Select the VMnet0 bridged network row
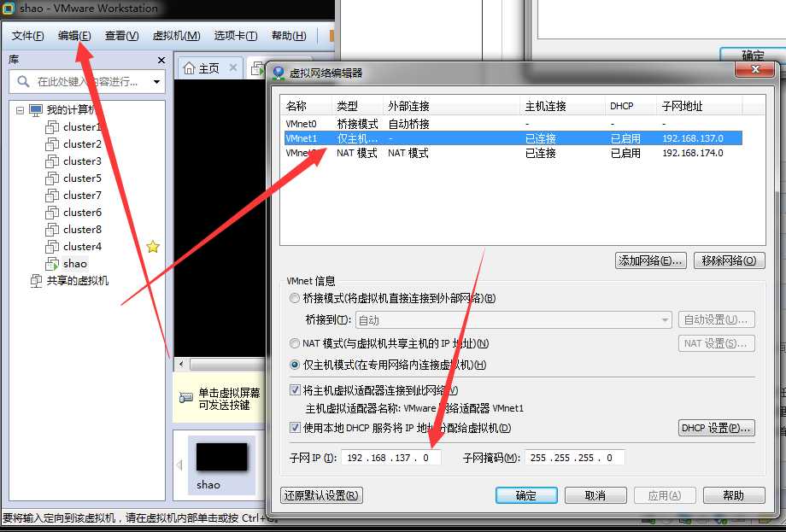Viewport: 786px width, 532px height. click(513, 123)
